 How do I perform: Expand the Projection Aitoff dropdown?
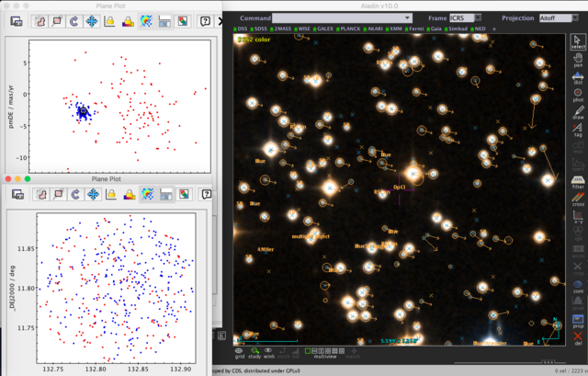tap(557, 17)
